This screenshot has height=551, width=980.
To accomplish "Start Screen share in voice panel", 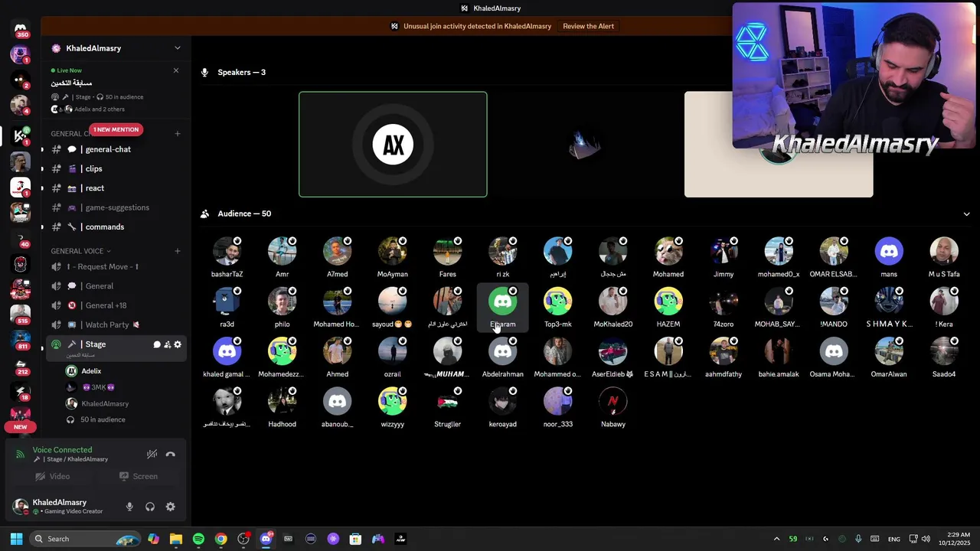I will [x=138, y=476].
